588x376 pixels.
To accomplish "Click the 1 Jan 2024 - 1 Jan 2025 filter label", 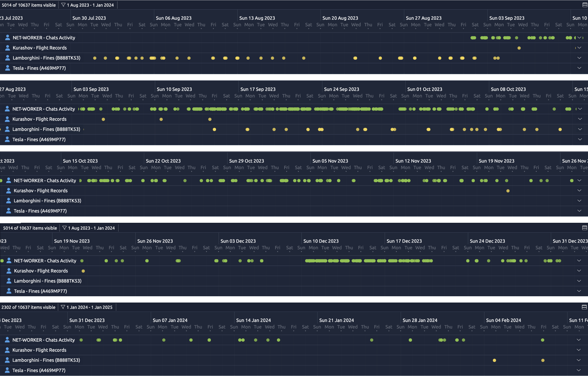I will point(89,307).
